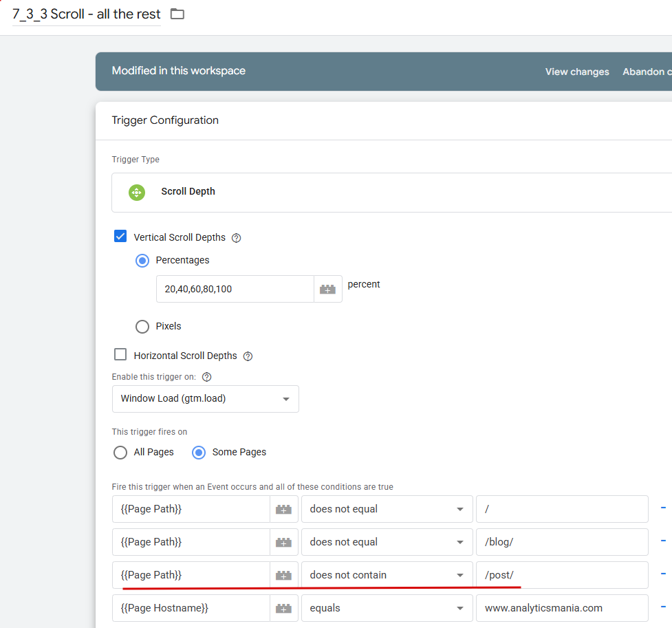
Task: Remove the /blog/ condition with its minus button
Action: (663, 541)
